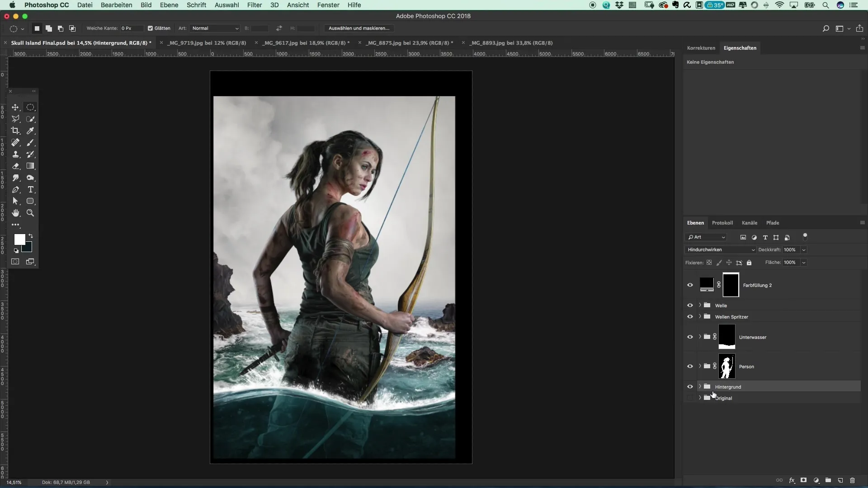The width and height of the screenshot is (868, 488).
Task: Select the Zoom tool
Action: pyautogui.click(x=30, y=213)
